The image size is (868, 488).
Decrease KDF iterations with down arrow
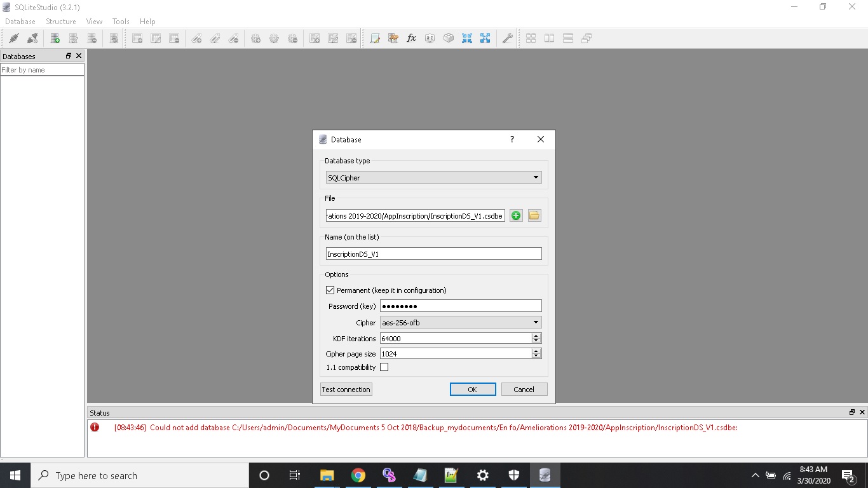536,341
